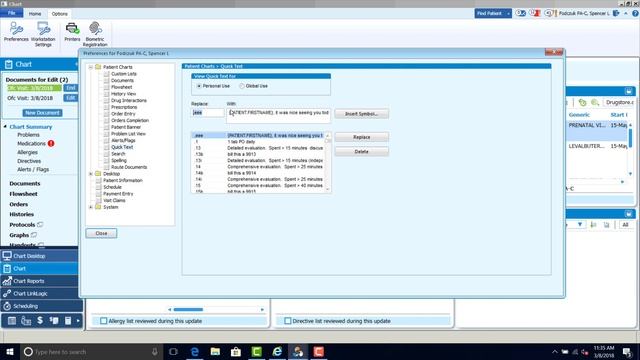Click the New Document button
The width and height of the screenshot is (640, 360).
click(42, 113)
